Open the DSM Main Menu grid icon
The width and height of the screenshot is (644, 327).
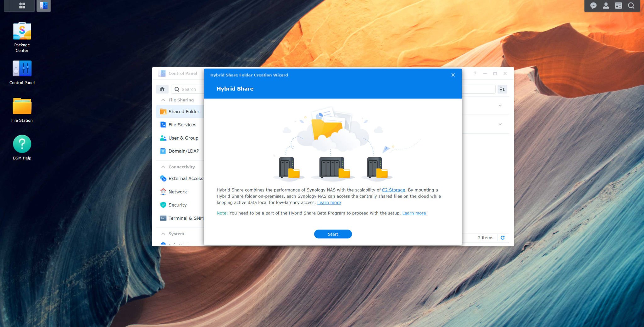(x=22, y=5)
